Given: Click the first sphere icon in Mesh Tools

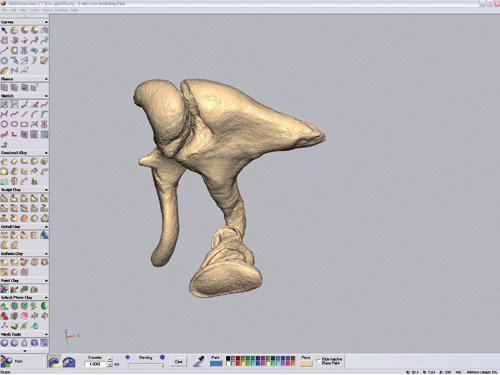Looking at the screenshot, I should pos(4,343).
